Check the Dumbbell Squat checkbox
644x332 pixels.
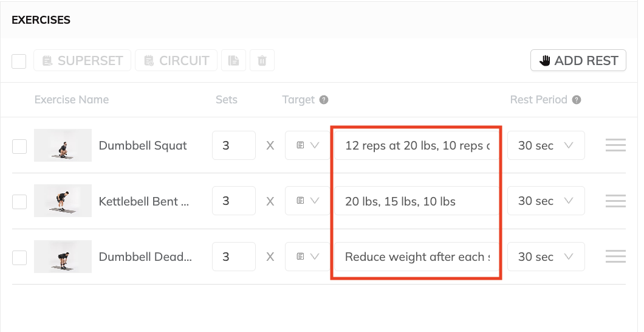pyautogui.click(x=19, y=147)
